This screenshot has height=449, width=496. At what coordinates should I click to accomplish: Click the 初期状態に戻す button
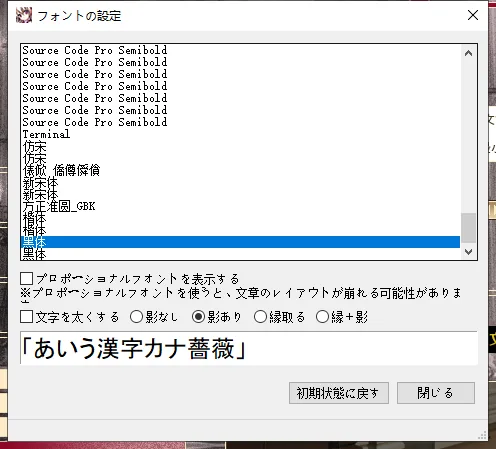[x=339, y=393]
